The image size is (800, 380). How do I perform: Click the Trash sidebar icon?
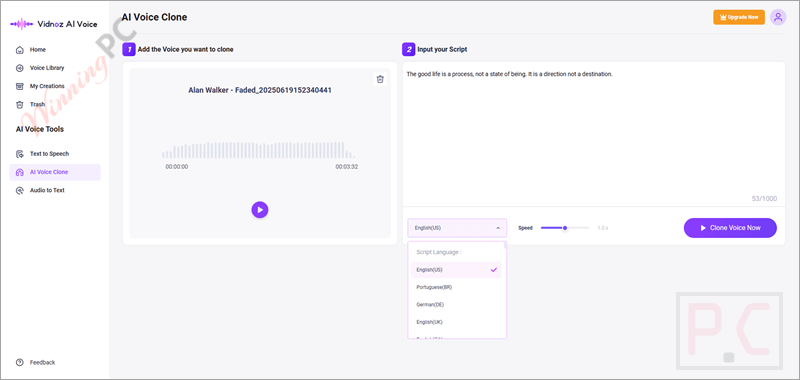click(x=20, y=105)
